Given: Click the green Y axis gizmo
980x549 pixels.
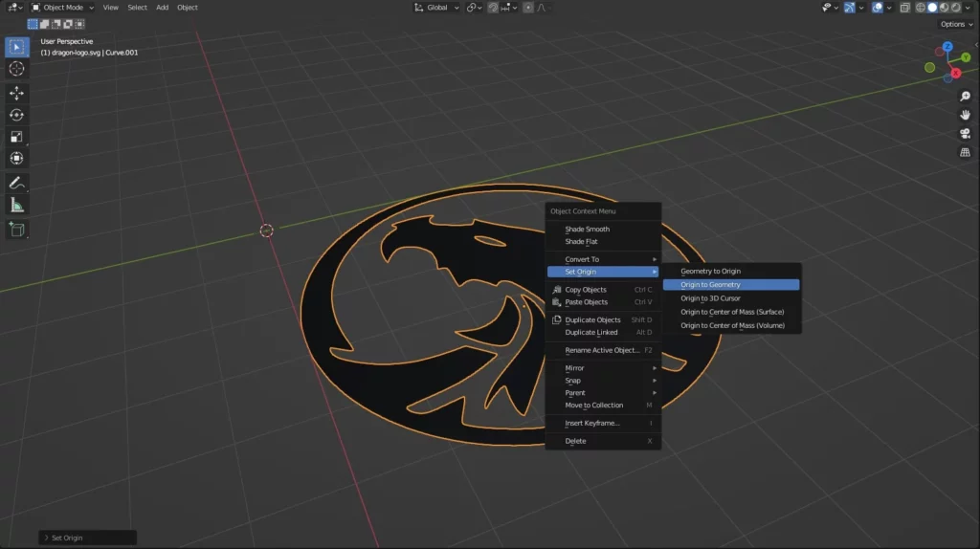Looking at the screenshot, I should [966, 57].
